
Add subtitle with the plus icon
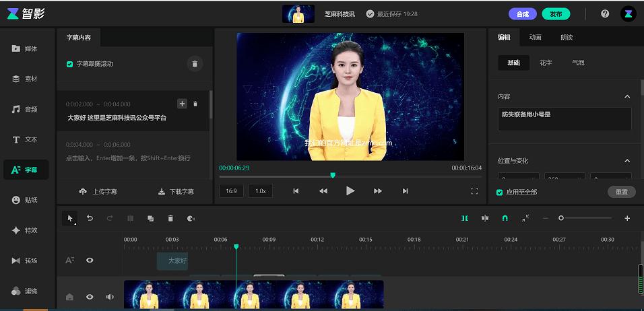pyautogui.click(x=182, y=104)
